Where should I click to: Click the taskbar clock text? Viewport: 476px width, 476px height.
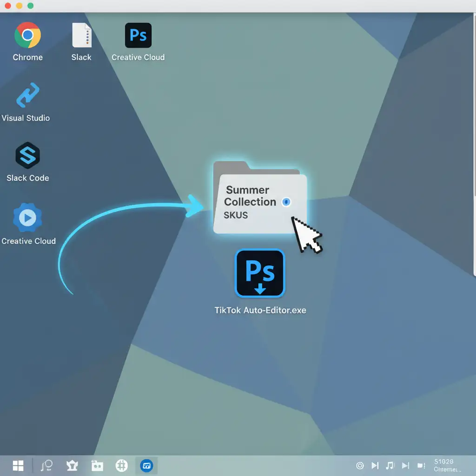445,465
